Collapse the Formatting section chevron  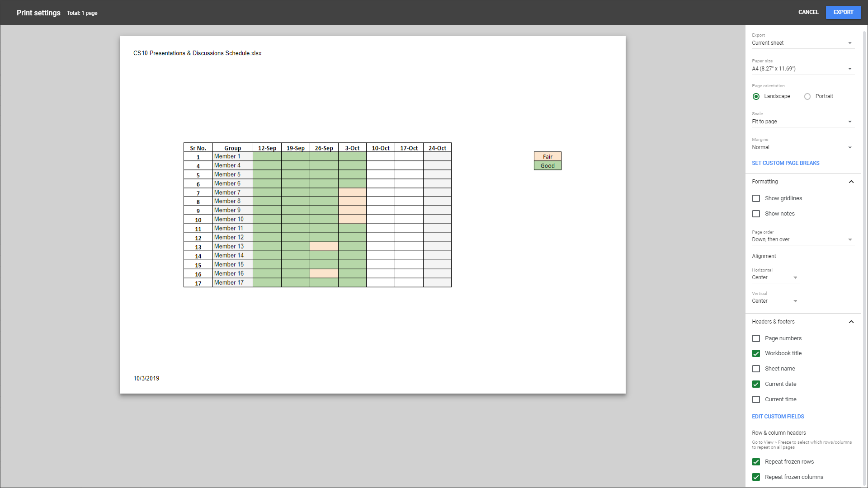851,182
